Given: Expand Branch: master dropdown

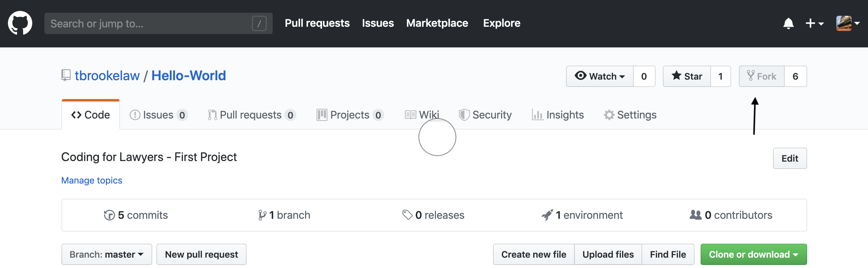Looking at the screenshot, I should point(107,255).
